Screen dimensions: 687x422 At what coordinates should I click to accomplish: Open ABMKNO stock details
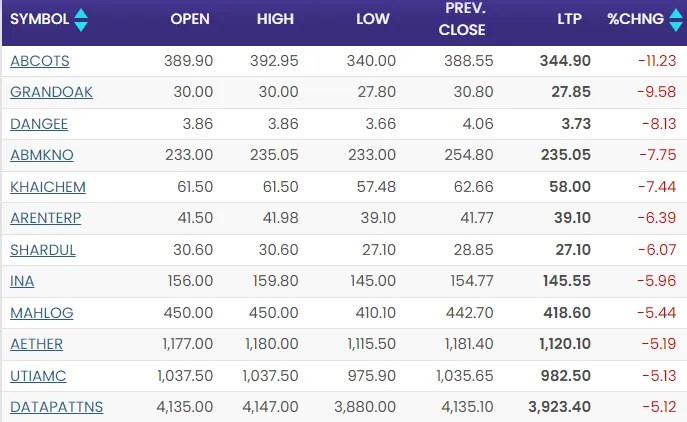[x=41, y=155]
